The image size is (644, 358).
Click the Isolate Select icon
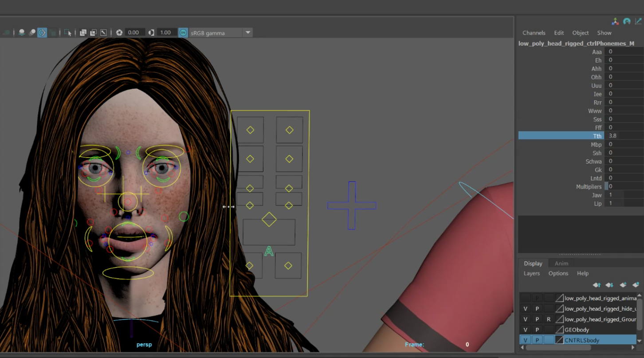click(x=68, y=32)
